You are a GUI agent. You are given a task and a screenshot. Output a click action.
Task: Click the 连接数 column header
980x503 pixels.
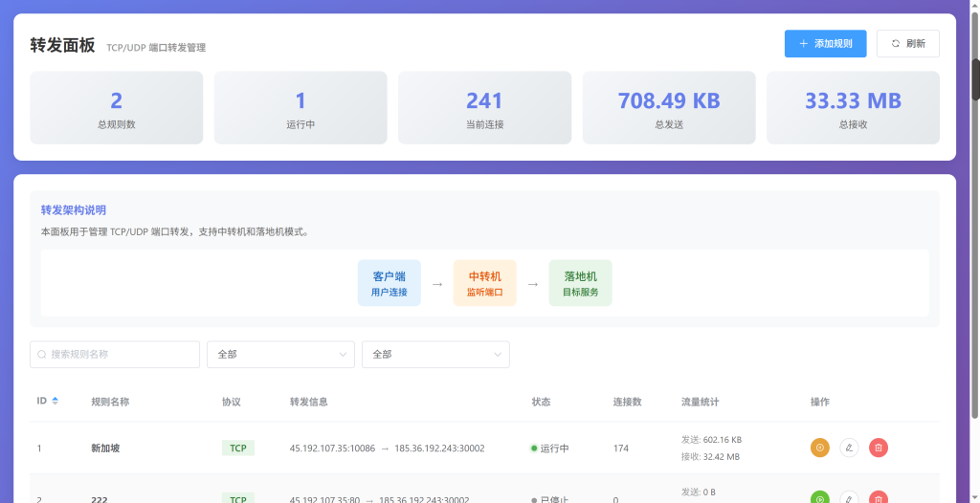628,402
